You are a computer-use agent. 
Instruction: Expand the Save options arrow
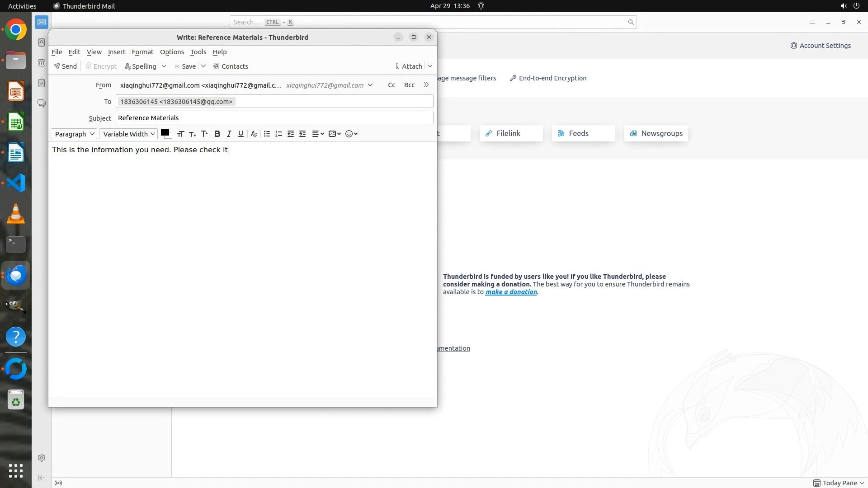203,66
